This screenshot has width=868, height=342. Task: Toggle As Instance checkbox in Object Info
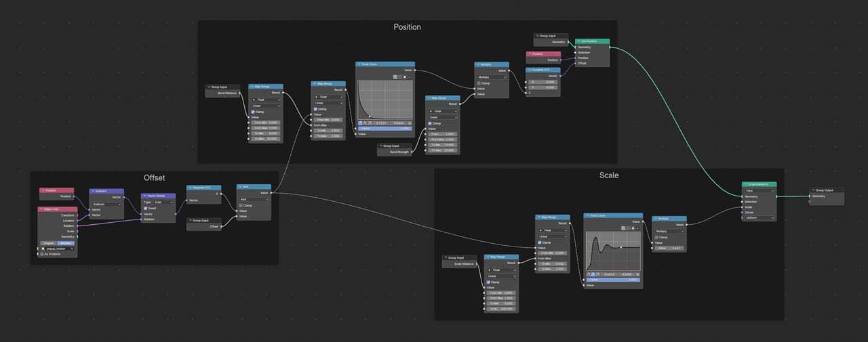(x=42, y=254)
